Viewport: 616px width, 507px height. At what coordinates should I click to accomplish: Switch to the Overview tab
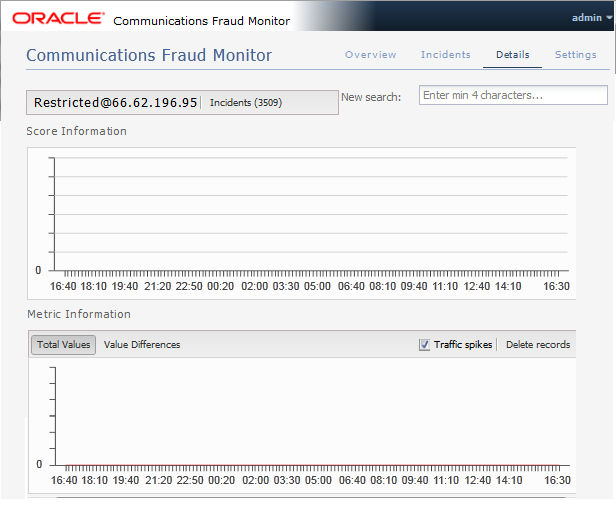click(x=370, y=55)
